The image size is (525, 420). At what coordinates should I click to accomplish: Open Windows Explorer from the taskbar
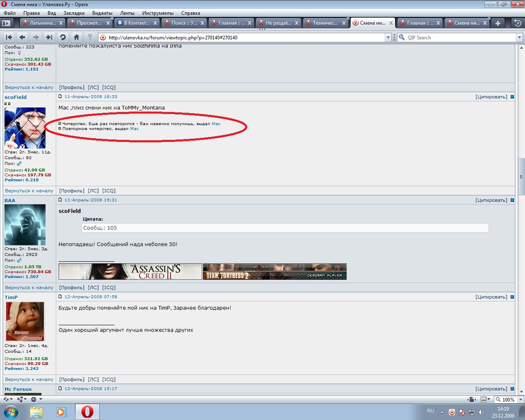click(x=37, y=412)
